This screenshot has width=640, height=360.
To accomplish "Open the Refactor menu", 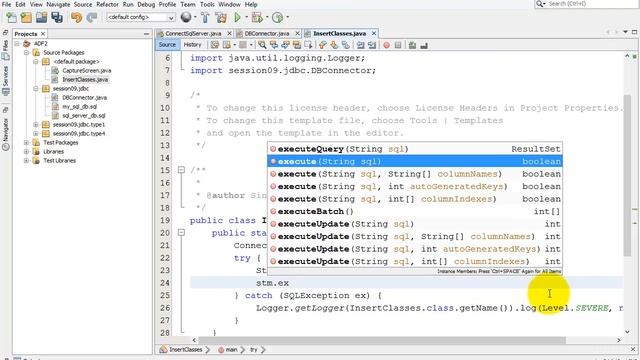I will (x=107, y=4).
